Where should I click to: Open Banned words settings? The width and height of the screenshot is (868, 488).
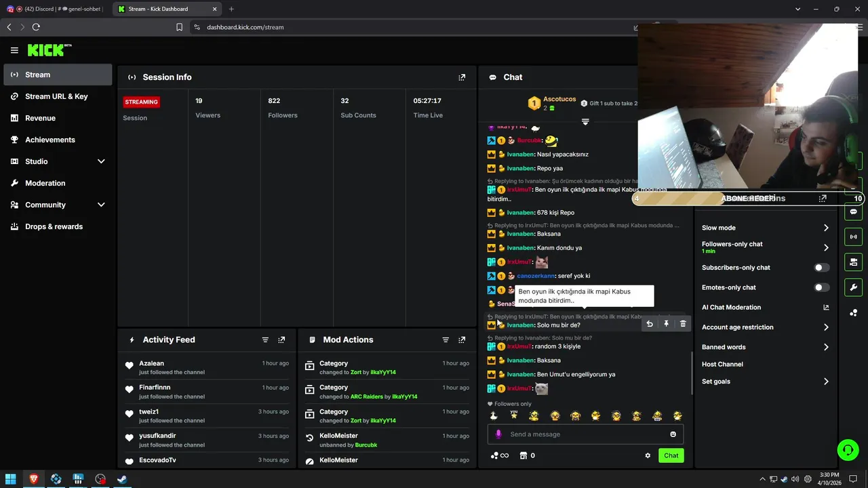(x=765, y=347)
